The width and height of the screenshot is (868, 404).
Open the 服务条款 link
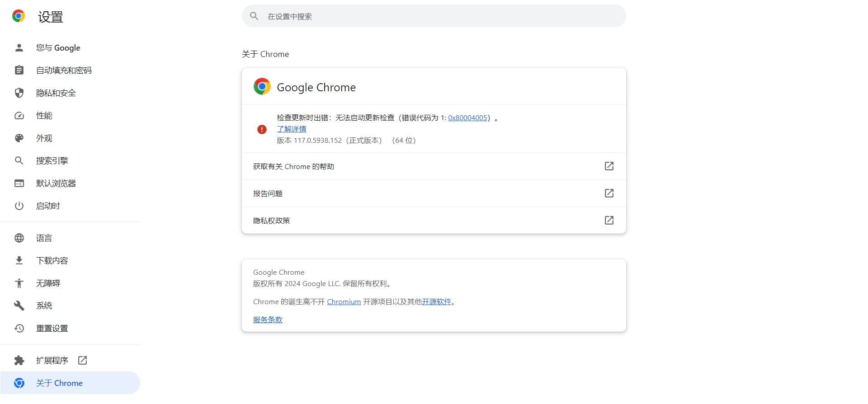coord(268,319)
